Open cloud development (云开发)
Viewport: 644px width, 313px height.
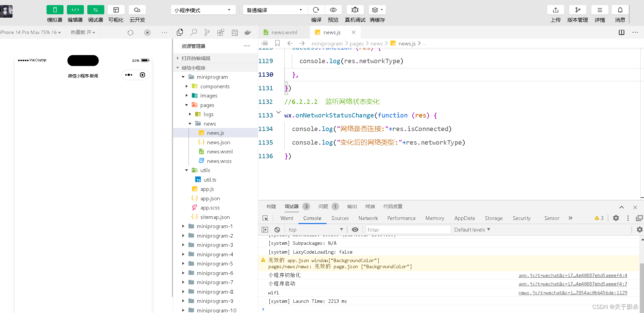[x=137, y=10]
